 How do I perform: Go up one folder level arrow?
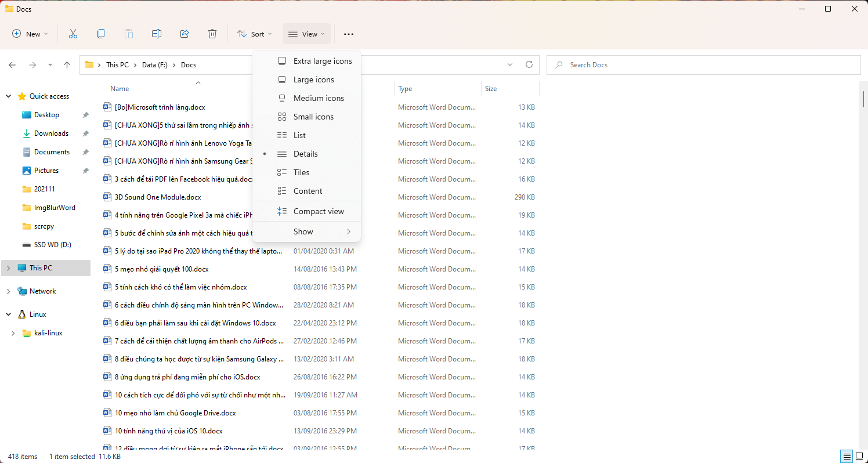[x=67, y=65]
